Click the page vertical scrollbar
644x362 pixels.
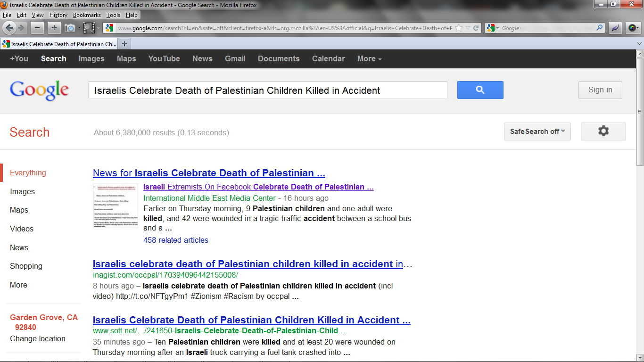(x=640, y=111)
